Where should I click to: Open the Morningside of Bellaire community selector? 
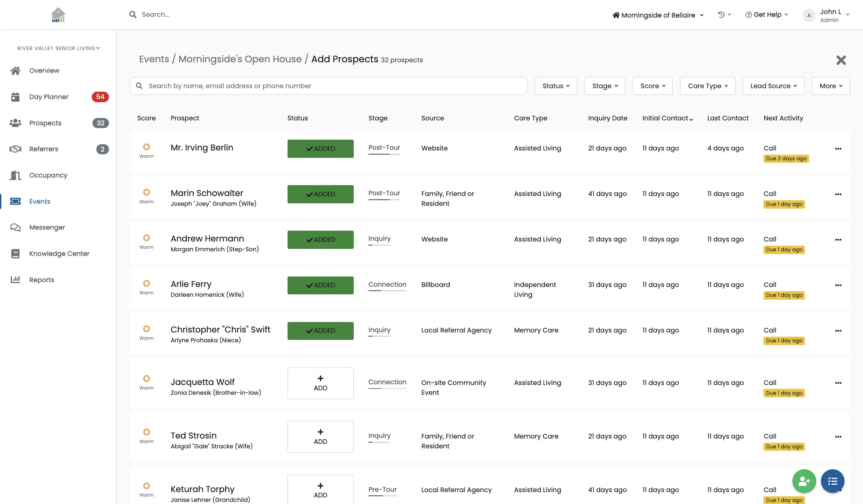point(658,15)
